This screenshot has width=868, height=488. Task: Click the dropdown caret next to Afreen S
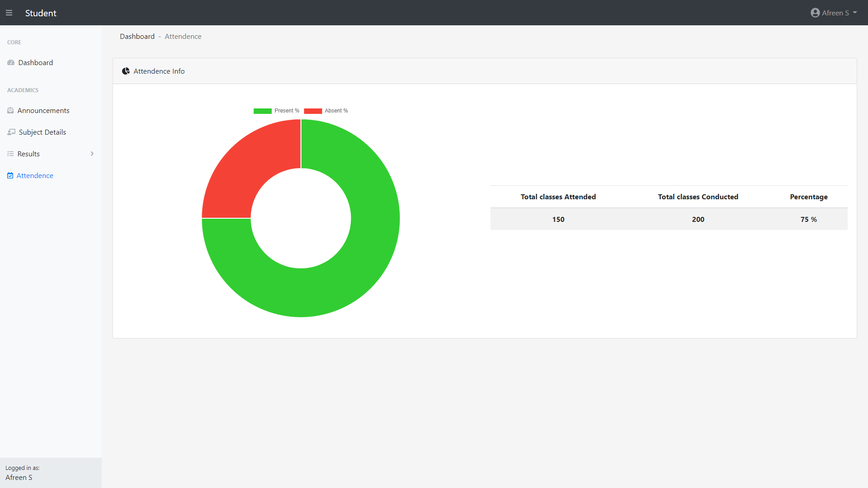point(855,13)
